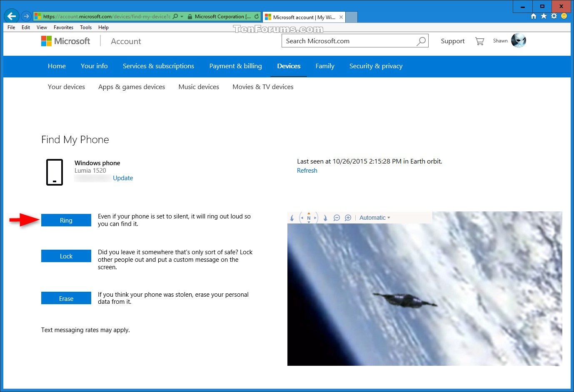Click the Shawn account name
The width and height of the screenshot is (574, 392).
500,41
